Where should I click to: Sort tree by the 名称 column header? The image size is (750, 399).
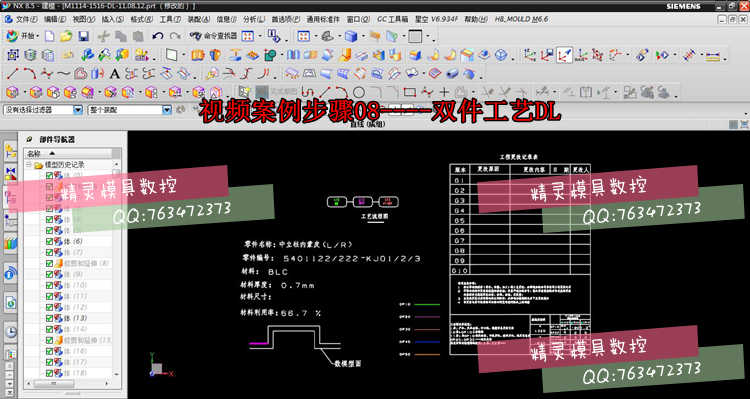coord(68,154)
